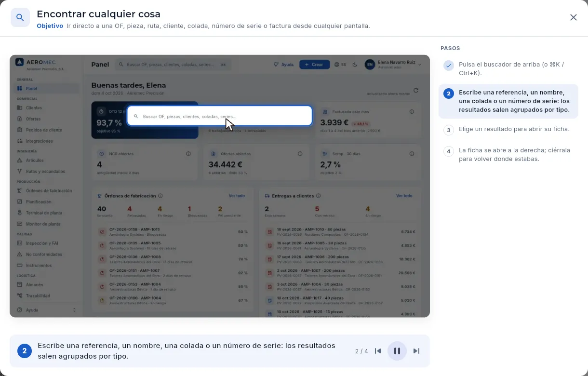Click the info icon beside 'Entregas a clientes' heading
The image size is (588, 376).
click(319, 196)
